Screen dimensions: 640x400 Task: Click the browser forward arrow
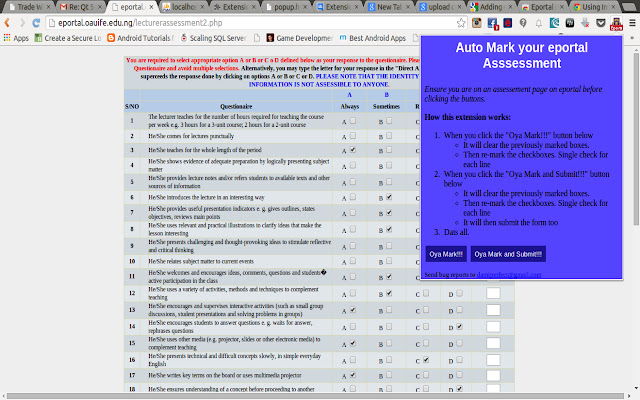tap(22, 23)
